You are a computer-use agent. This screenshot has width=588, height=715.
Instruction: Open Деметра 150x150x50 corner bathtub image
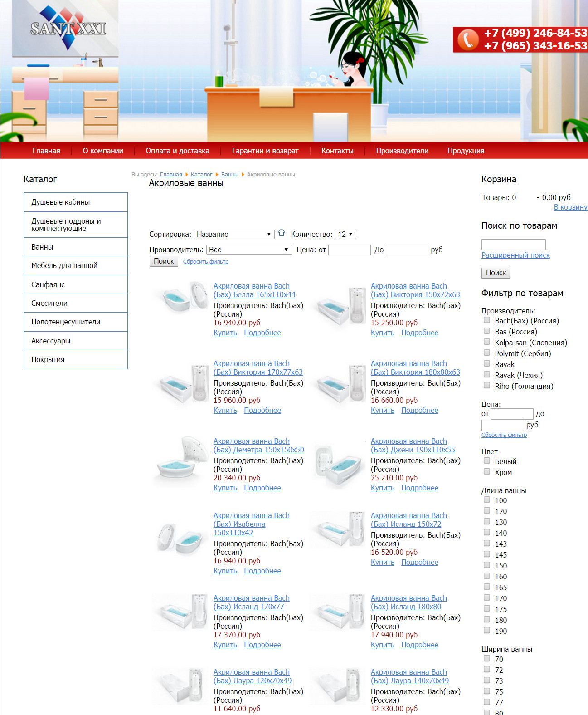(x=180, y=462)
